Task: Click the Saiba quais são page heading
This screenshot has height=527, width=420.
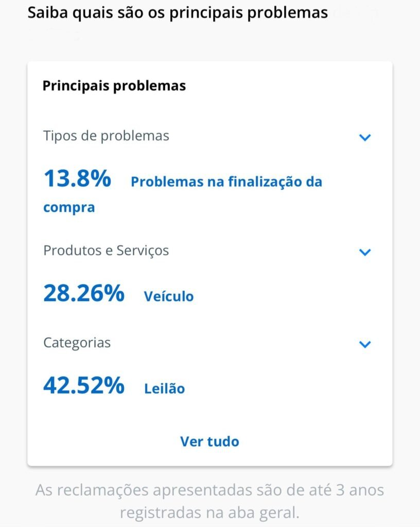Action: tap(178, 12)
